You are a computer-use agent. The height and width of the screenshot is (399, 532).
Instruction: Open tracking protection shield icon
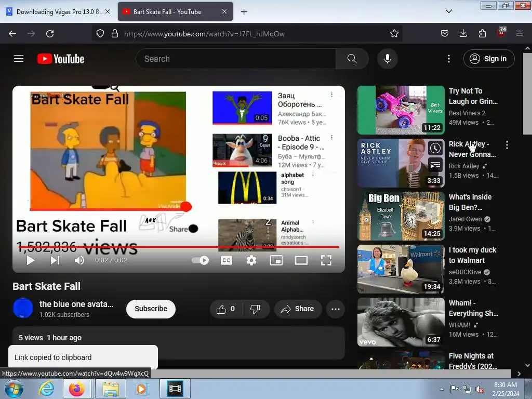coord(100,34)
